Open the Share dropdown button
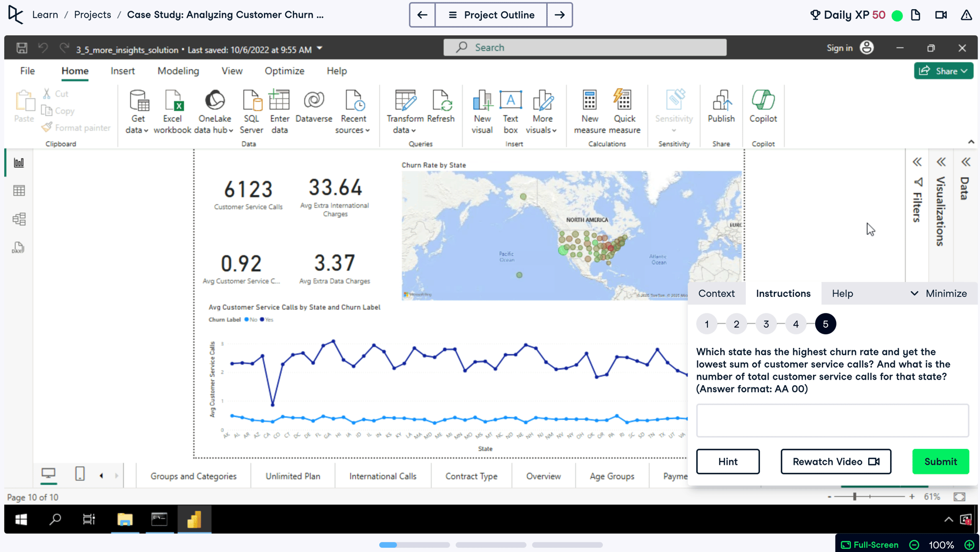The width and height of the screenshot is (980, 552). tap(943, 71)
